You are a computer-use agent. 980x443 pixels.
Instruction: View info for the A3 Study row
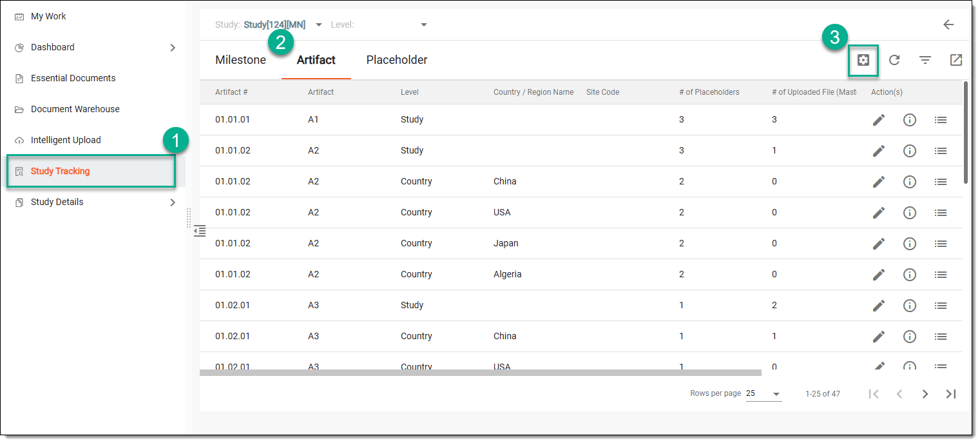tap(910, 306)
